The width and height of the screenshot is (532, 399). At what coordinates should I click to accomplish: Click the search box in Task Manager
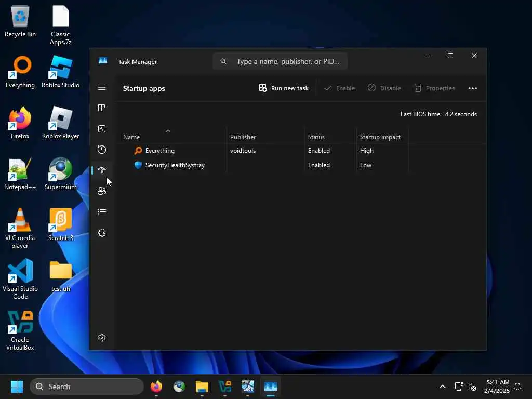(280, 61)
